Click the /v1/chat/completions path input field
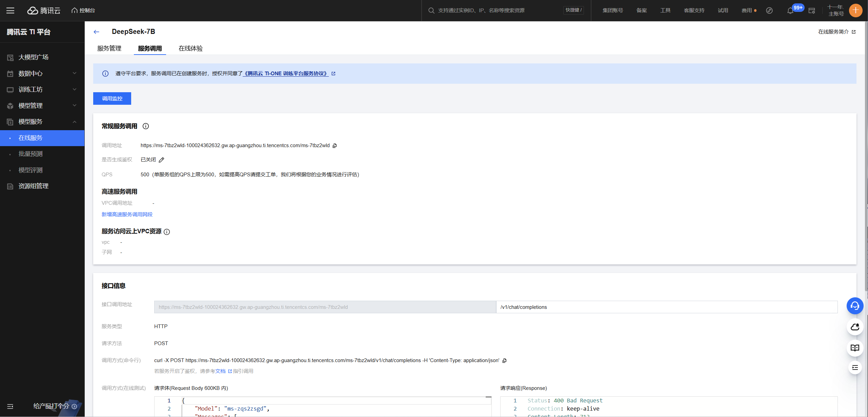Screen dimensions: 868x417 coord(666,307)
